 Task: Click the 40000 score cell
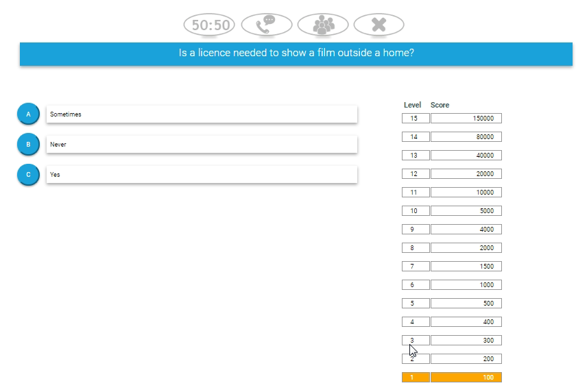pyautogui.click(x=466, y=156)
